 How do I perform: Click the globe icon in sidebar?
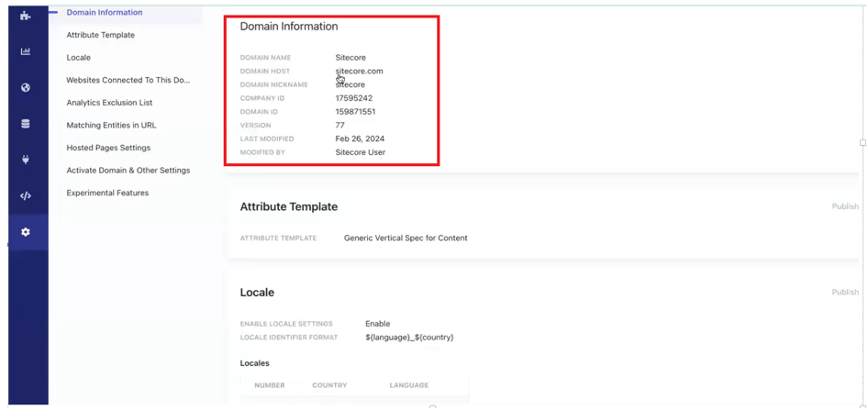(x=25, y=87)
